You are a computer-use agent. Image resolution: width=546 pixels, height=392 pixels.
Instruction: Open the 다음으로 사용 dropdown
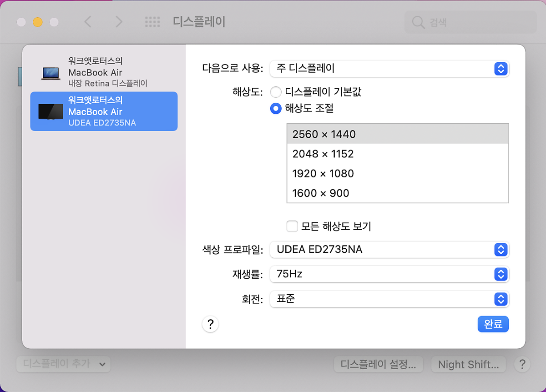point(389,69)
